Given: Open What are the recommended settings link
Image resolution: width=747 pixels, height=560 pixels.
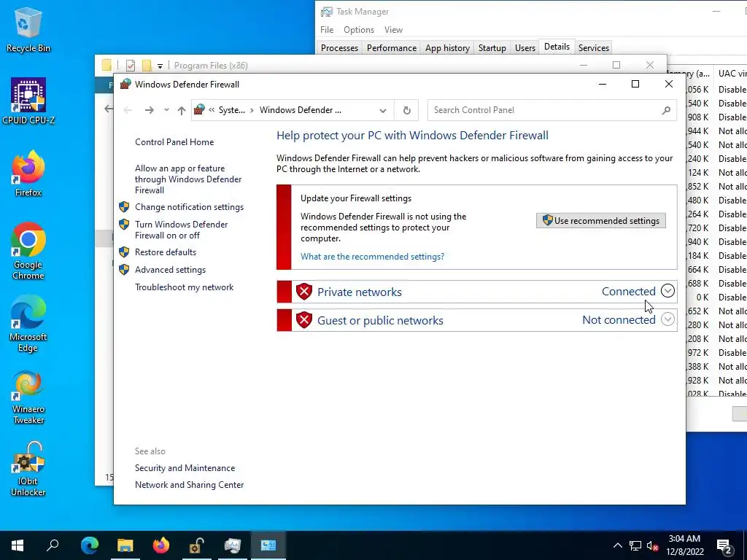Looking at the screenshot, I should tap(372, 256).
